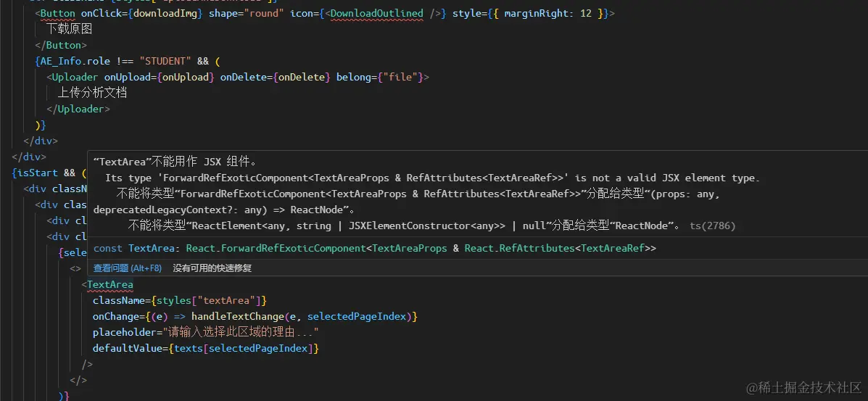Click the AE_Info.role expression
Viewport: 868px width, 401px height.
(x=75, y=61)
